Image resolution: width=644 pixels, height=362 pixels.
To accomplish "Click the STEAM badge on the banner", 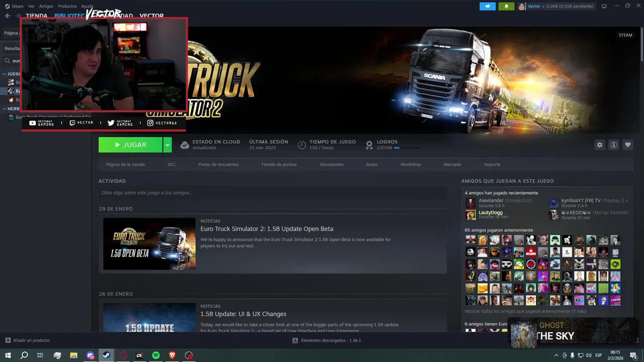I will [x=625, y=35].
